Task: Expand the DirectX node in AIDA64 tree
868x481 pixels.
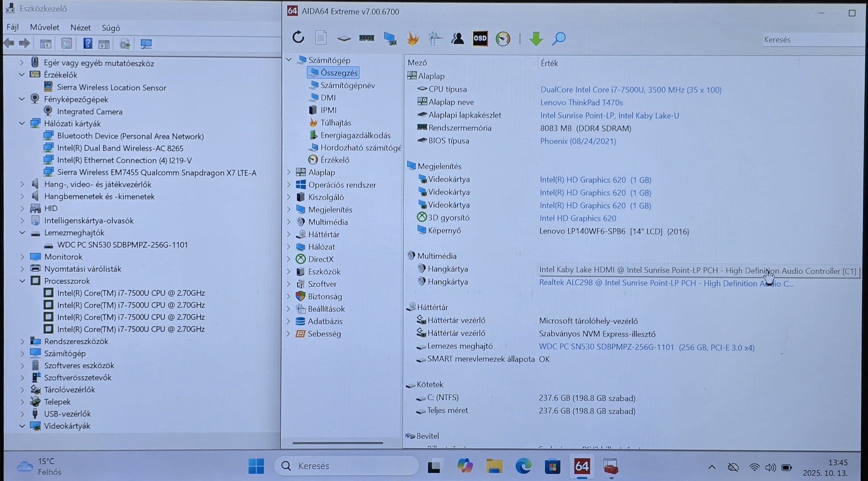Action: [289, 259]
